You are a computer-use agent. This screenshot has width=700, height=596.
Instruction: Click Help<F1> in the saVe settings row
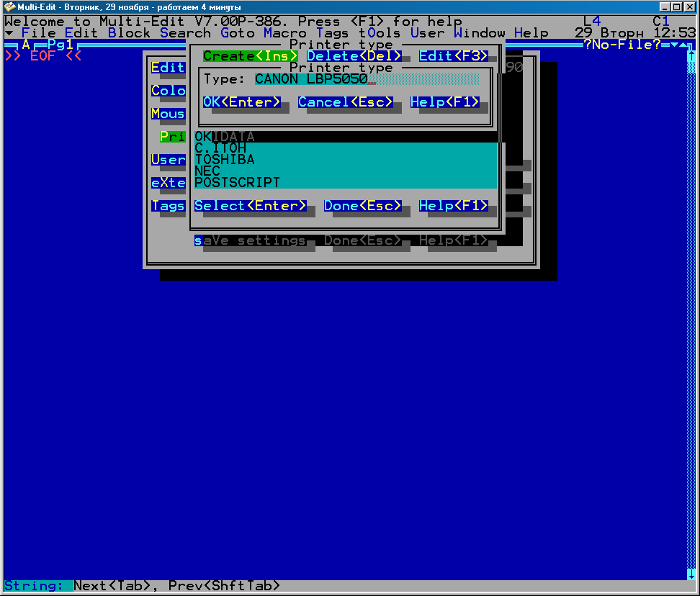pyautogui.click(x=454, y=240)
